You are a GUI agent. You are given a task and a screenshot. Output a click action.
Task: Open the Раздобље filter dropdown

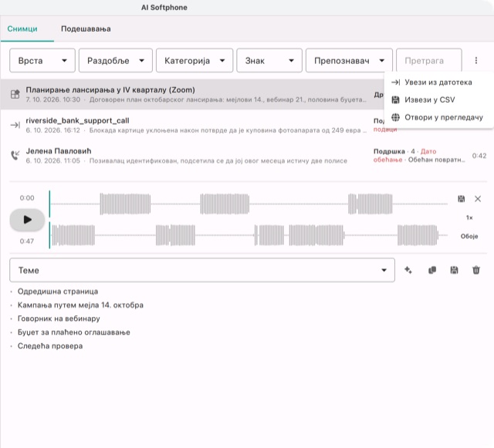click(115, 60)
